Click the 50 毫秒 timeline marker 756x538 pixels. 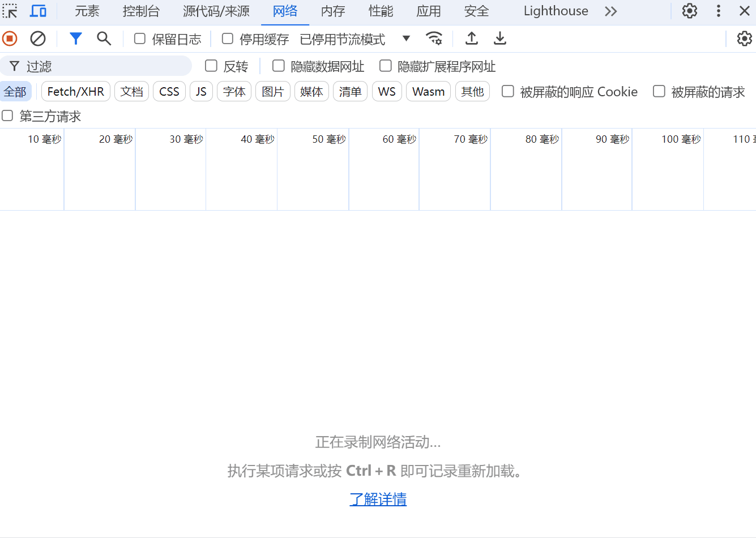pos(328,139)
